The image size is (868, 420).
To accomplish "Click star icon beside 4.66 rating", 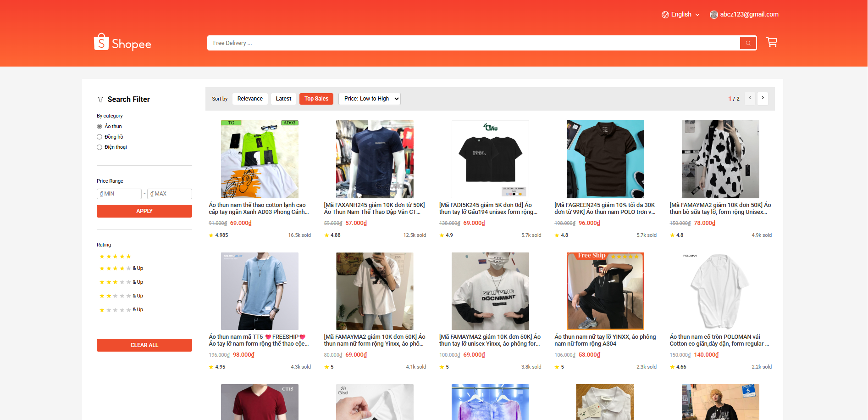I will point(672,367).
